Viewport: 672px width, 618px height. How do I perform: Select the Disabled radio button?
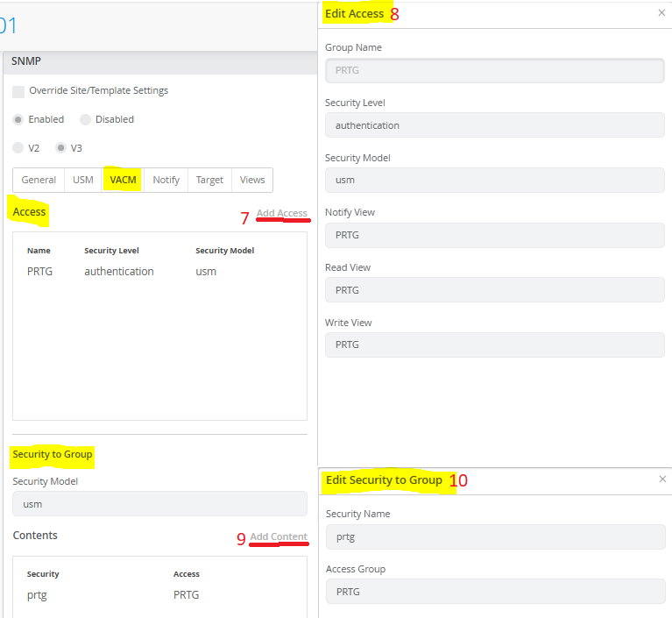coord(85,120)
